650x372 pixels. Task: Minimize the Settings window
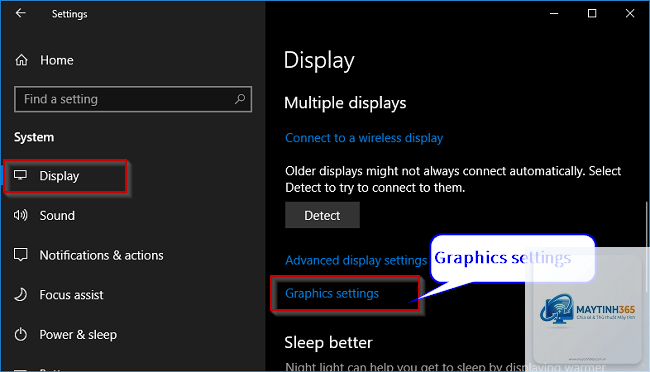pos(554,13)
